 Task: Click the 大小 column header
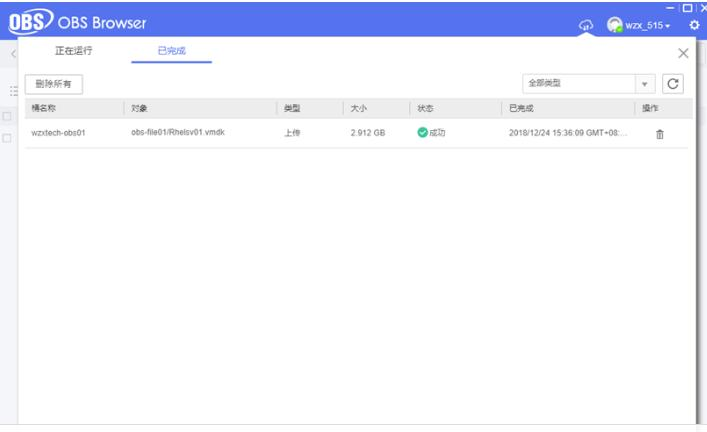(x=358, y=108)
